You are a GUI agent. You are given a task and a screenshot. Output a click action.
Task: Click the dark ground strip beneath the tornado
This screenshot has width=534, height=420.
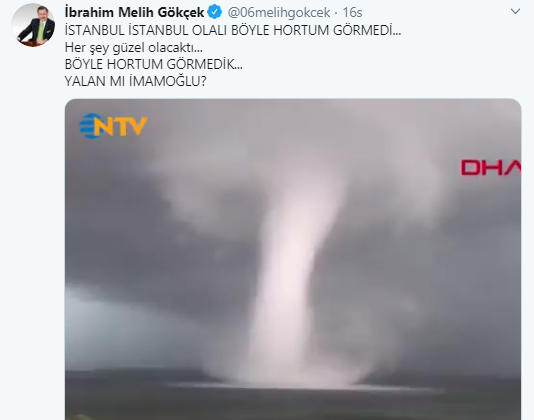tap(293, 404)
